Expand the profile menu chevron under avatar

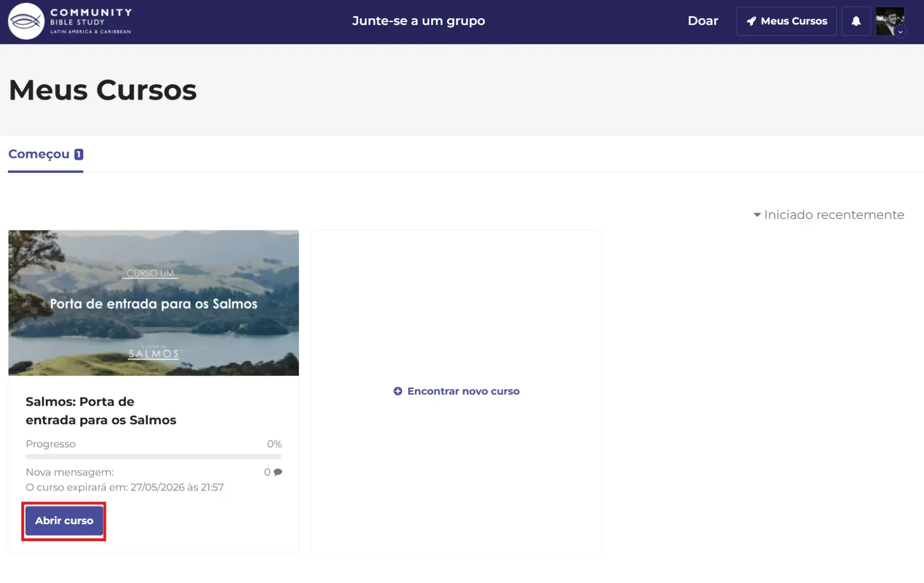point(900,32)
